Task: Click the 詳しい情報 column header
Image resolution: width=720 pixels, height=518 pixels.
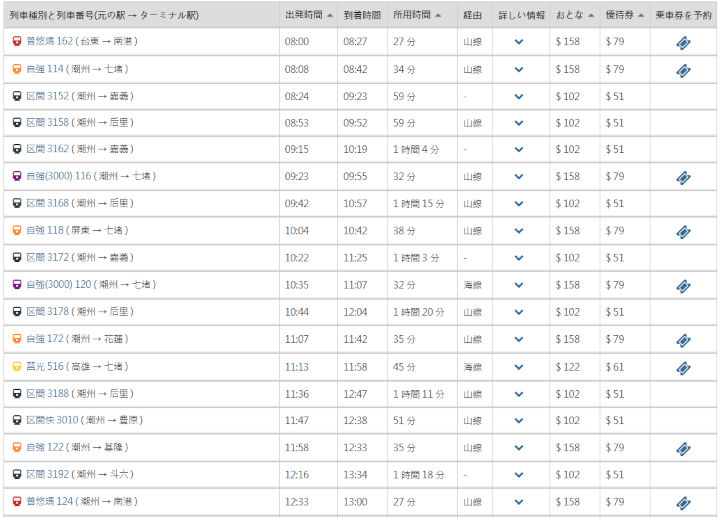Action: 521,15
